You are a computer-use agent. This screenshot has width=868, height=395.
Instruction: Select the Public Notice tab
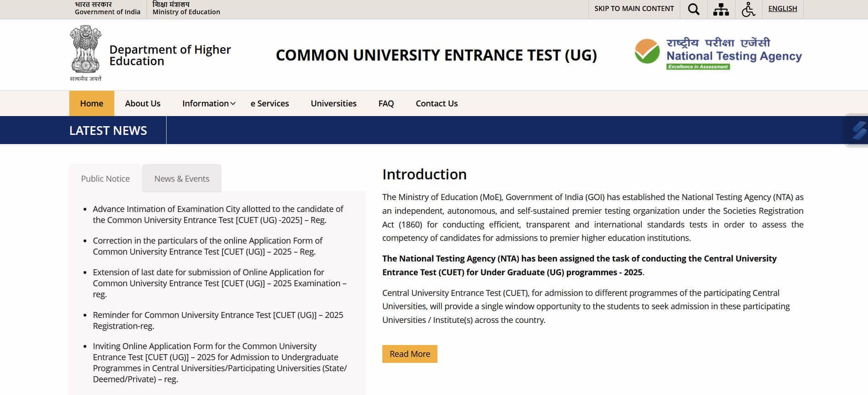105,178
